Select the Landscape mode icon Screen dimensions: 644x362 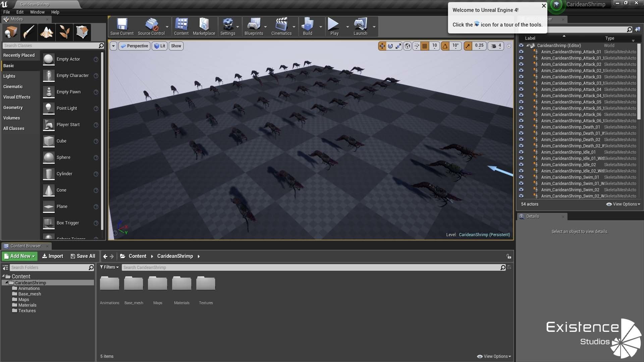[x=46, y=32]
